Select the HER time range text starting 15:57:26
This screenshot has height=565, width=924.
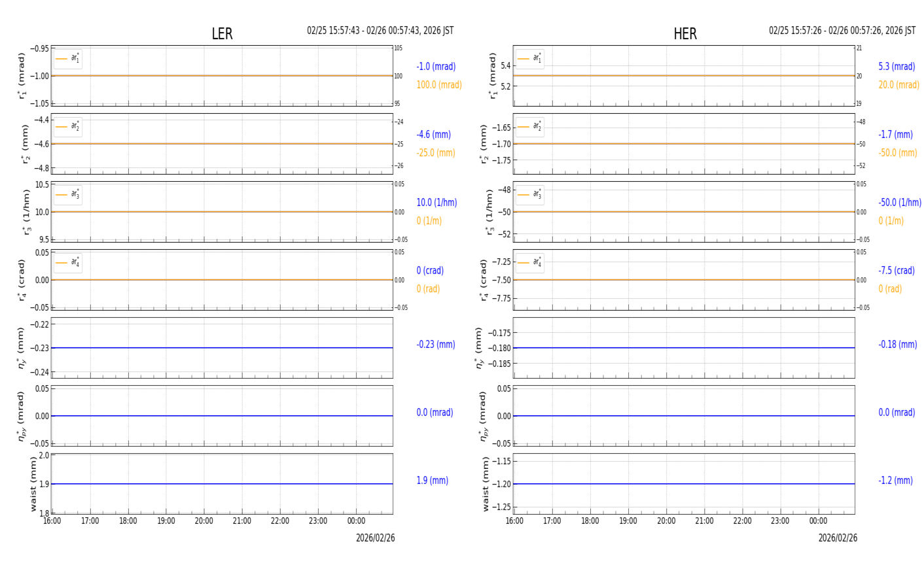pos(842,31)
